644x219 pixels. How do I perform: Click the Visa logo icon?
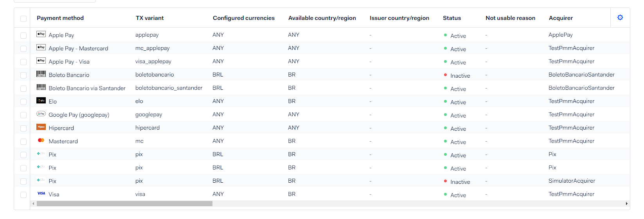41,194
